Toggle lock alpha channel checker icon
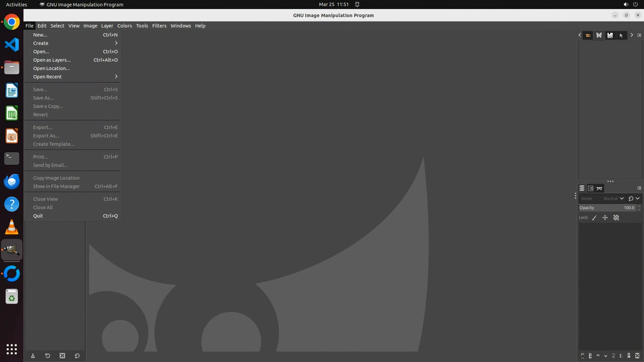Viewport: 644px width, 362px height. pyautogui.click(x=616, y=218)
